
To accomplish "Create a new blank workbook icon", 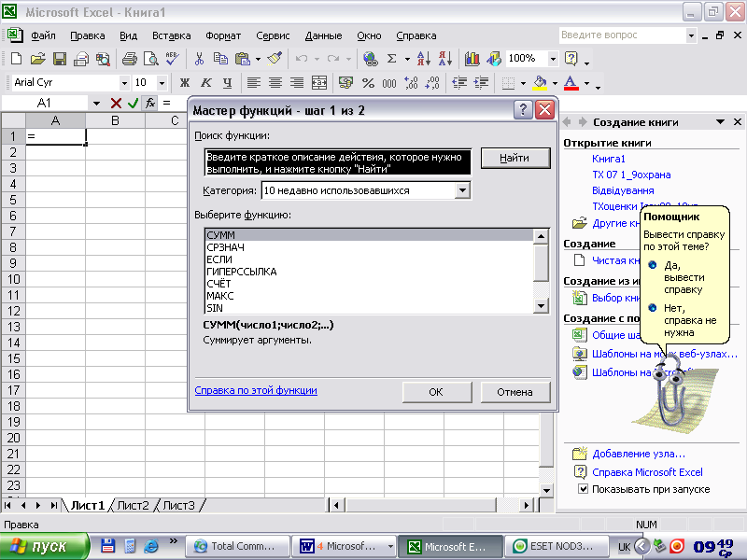I will pos(16,59).
